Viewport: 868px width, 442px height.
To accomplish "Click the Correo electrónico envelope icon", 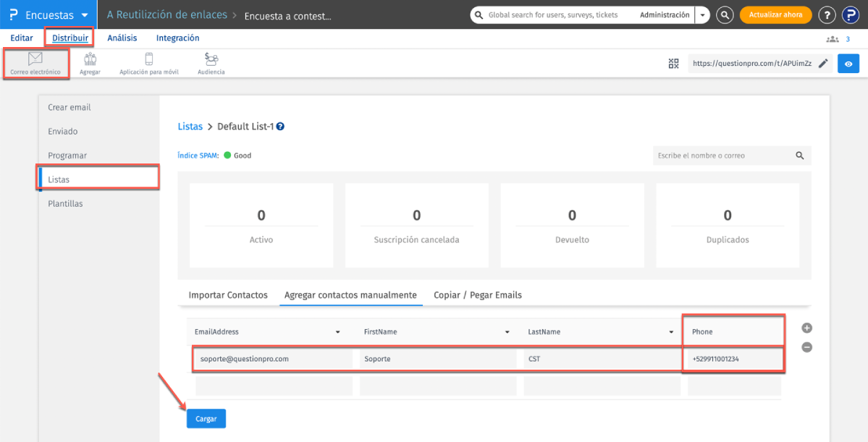I will point(35,59).
